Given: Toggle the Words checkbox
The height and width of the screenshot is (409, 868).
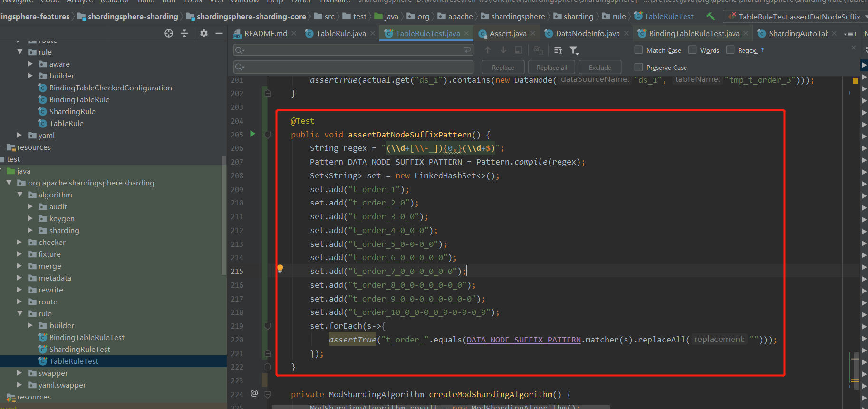Looking at the screenshot, I should pyautogui.click(x=693, y=50).
